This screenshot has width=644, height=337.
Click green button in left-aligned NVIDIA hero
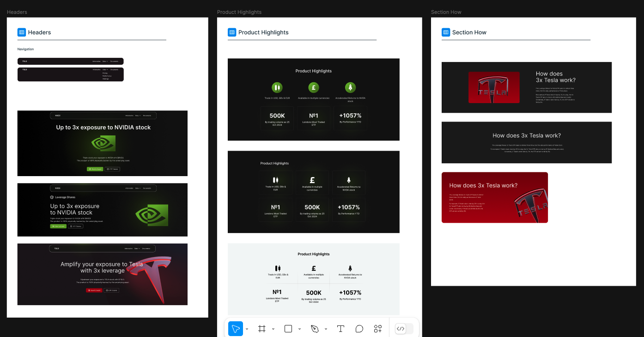[x=58, y=226]
